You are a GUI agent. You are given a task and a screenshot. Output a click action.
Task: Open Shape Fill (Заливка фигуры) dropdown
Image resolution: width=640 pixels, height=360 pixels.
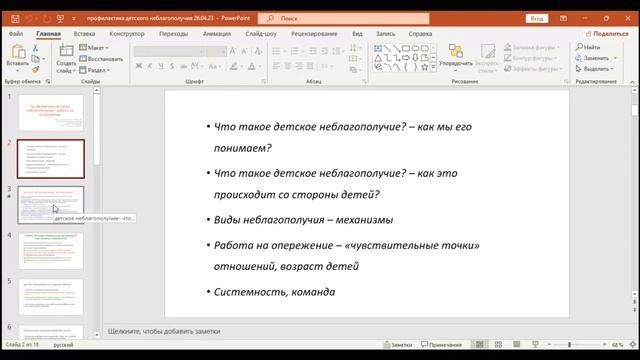point(532,47)
